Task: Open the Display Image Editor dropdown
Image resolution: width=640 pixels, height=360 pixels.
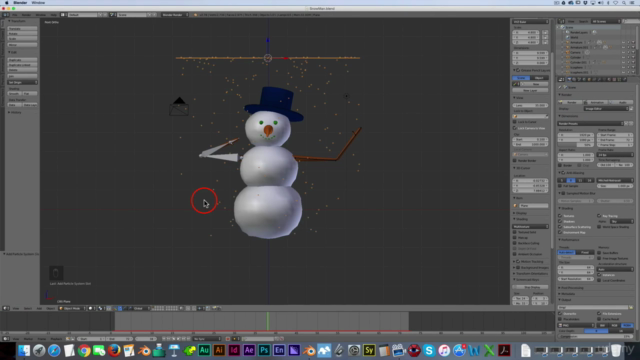Action: pyautogui.click(x=606, y=109)
